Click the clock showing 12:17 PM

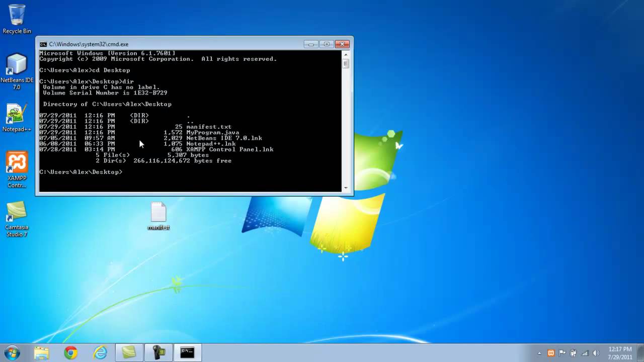(x=620, y=353)
